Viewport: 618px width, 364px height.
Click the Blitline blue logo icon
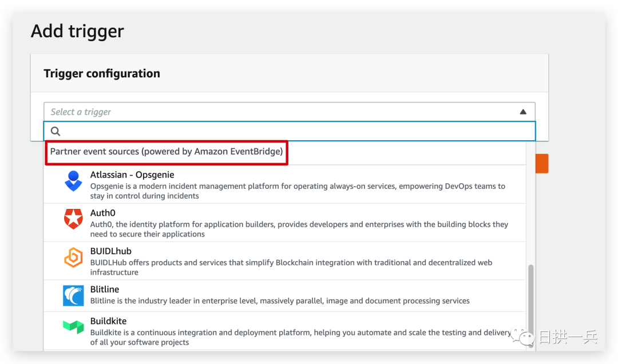point(73,295)
